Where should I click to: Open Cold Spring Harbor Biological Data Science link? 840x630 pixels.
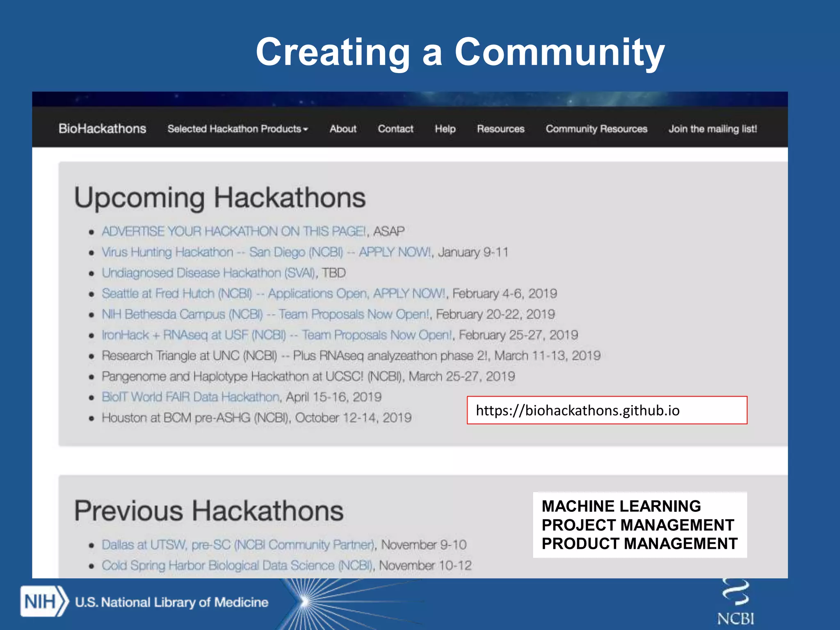point(237,565)
